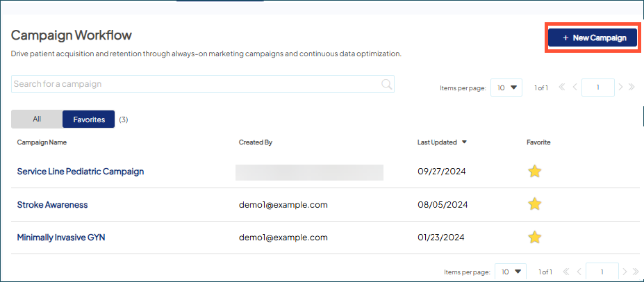This screenshot has width=644, height=282.
Task: Jump to last page in top pagination
Action: click(x=631, y=88)
